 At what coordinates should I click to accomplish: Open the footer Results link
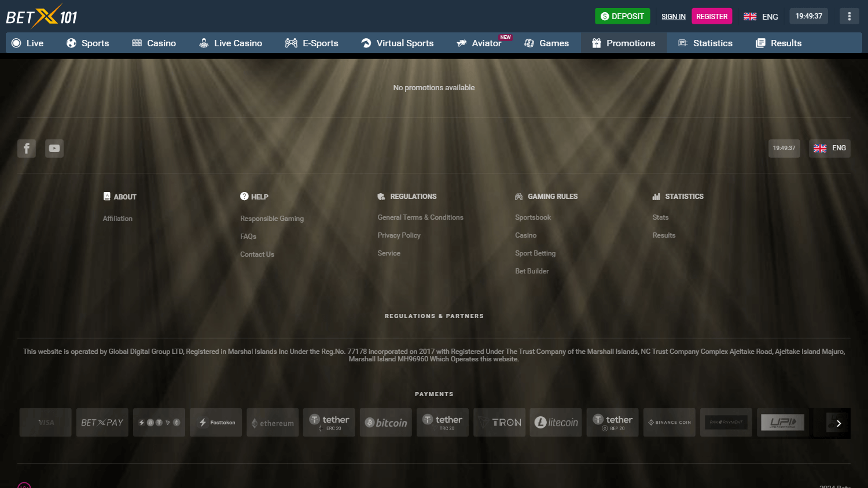(x=664, y=235)
